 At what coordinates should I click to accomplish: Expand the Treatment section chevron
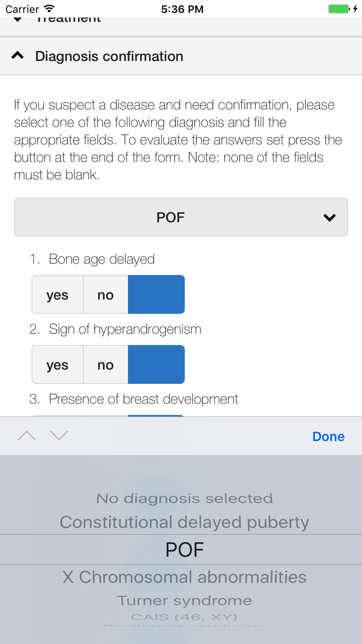[17, 20]
